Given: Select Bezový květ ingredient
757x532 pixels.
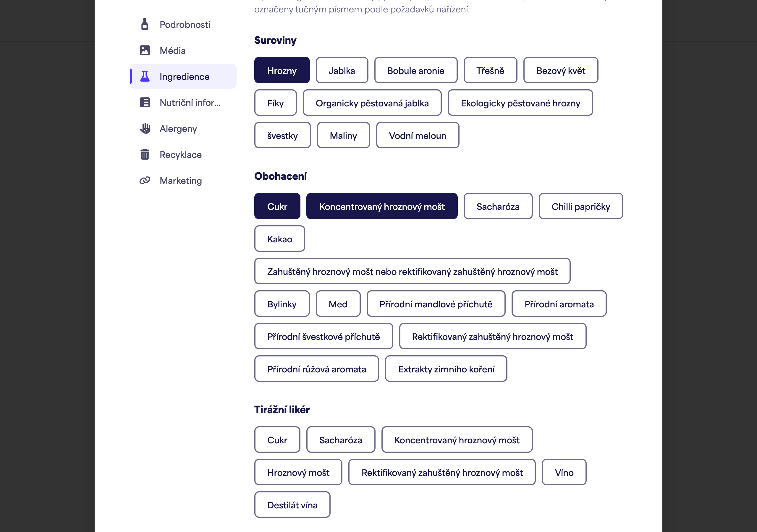Looking at the screenshot, I should [560, 71].
